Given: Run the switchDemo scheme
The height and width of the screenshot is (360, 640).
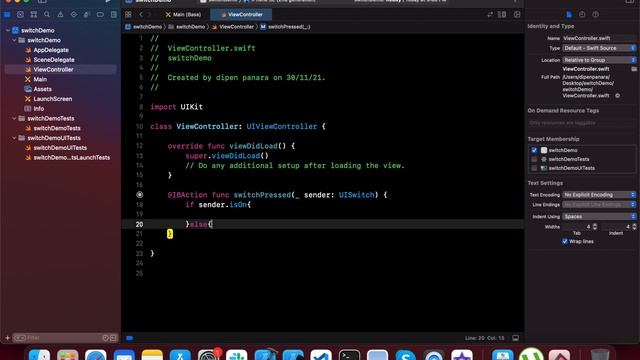Looking at the screenshot, I should 107,2.
